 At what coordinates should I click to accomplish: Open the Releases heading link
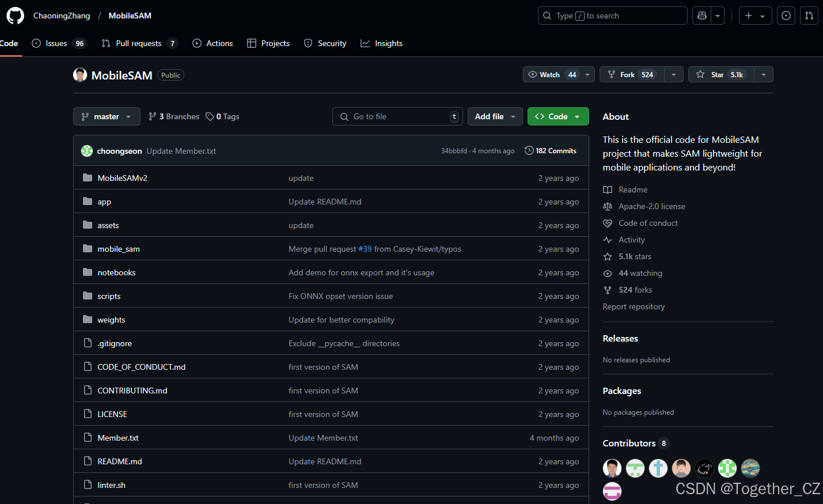coord(620,338)
